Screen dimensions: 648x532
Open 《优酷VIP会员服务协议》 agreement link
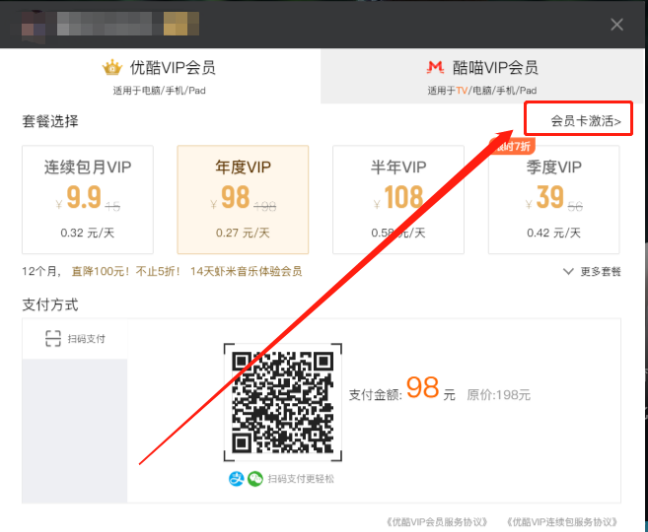(x=436, y=522)
